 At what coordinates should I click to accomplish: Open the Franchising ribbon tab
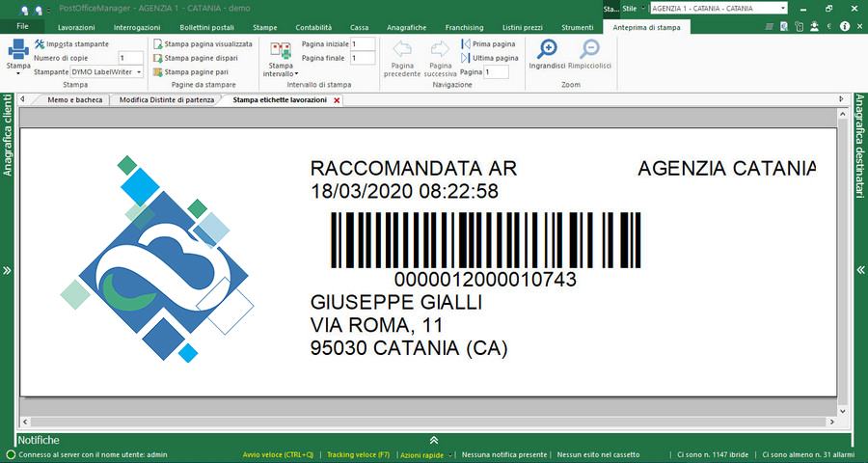coord(465,27)
